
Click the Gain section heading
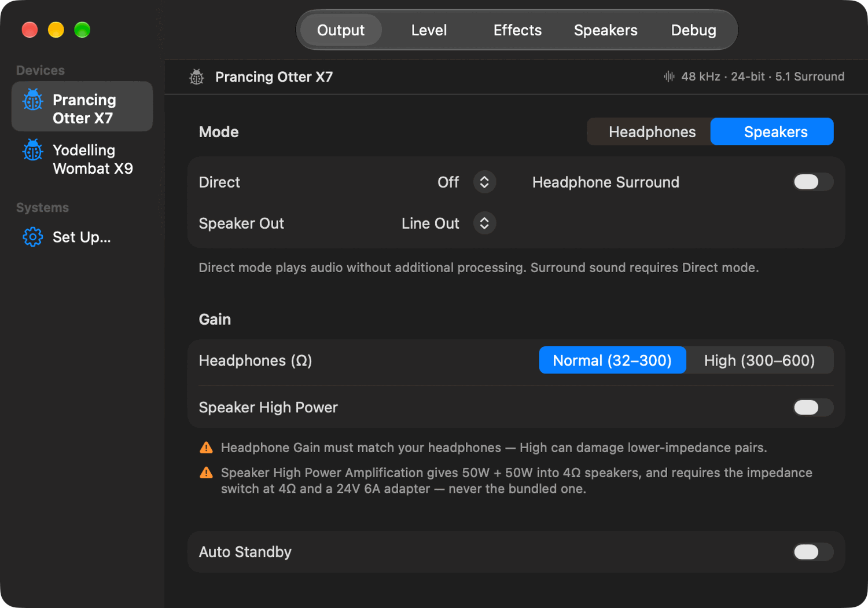(215, 319)
